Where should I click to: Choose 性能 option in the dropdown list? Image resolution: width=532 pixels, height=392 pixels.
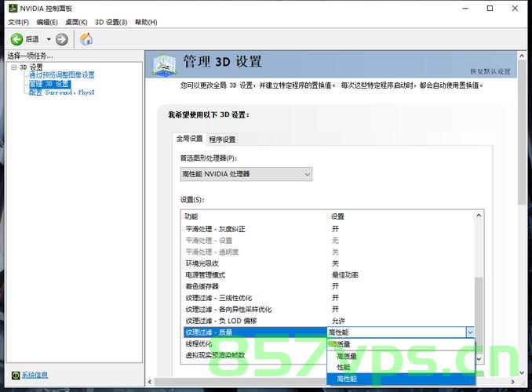tap(401, 367)
